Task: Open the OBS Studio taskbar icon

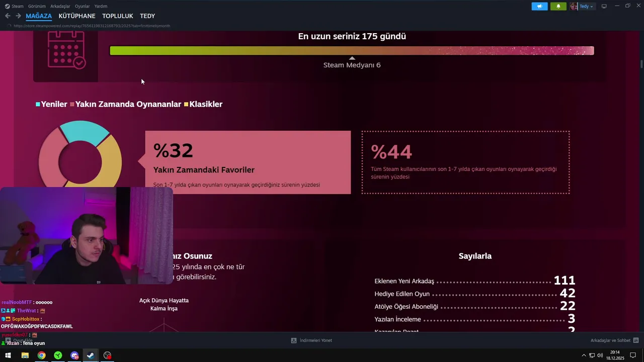Action: pos(107,355)
